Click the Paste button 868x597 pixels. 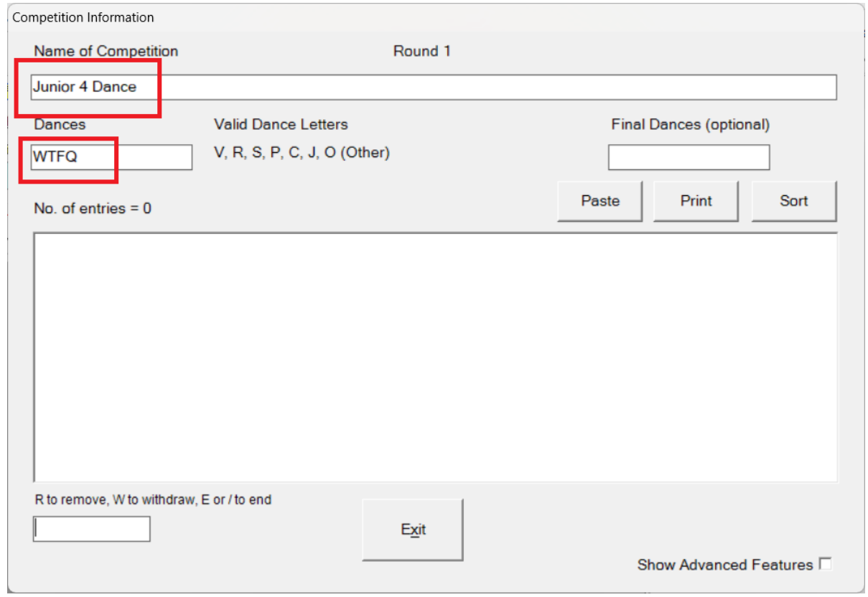600,201
